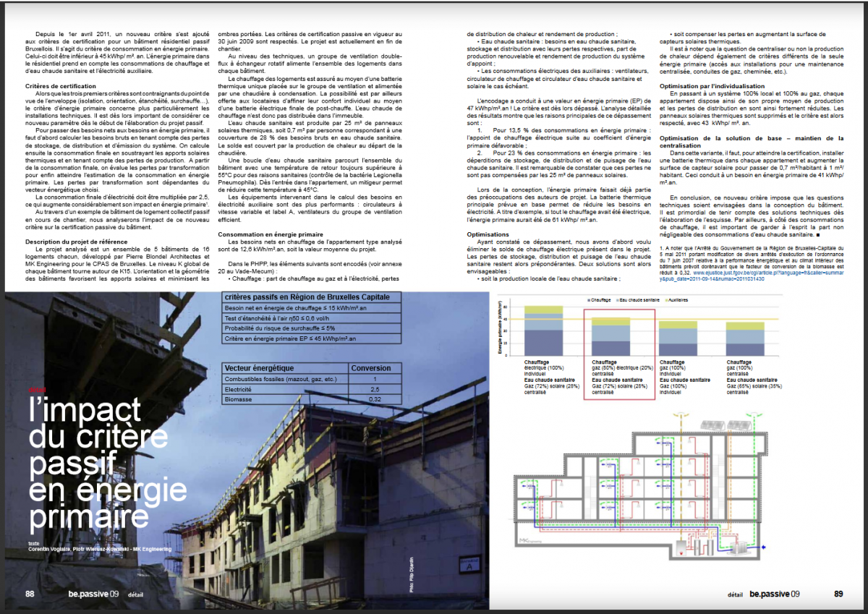Click page number 88
Image resolution: width=868 pixels, height=614 pixels.
point(30,594)
